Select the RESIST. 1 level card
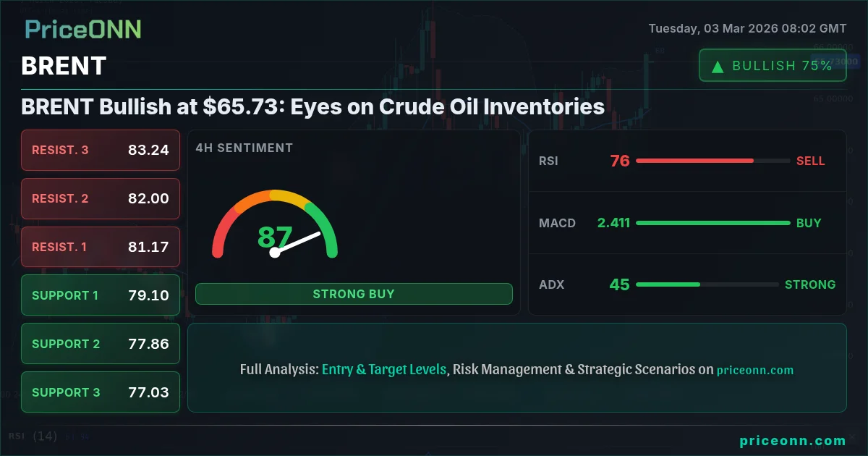Image resolution: width=868 pixels, height=456 pixels. click(101, 247)
